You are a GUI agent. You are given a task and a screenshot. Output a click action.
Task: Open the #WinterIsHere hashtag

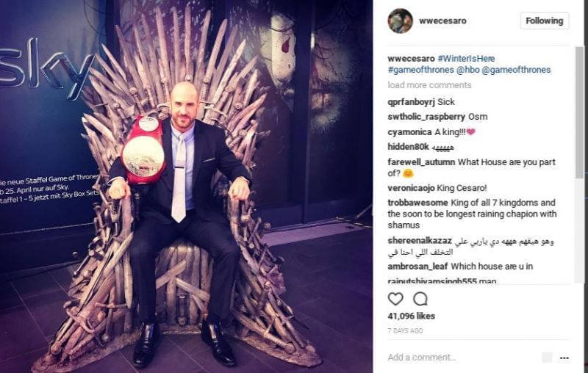[466, 59]
